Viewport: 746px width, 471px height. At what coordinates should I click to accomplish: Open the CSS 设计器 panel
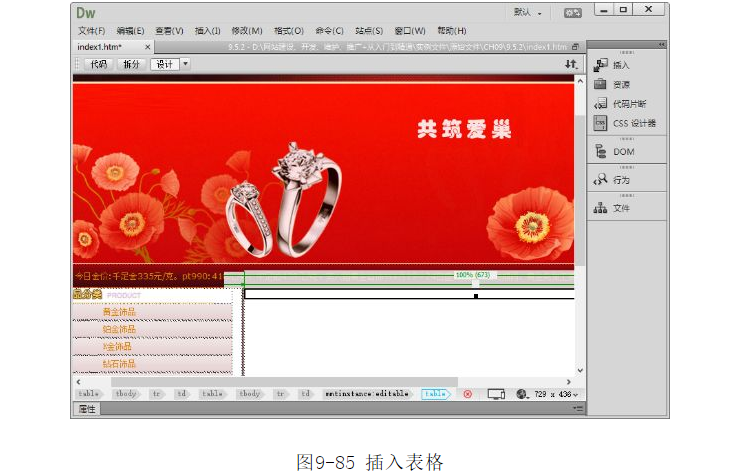(x=633, y=123)
